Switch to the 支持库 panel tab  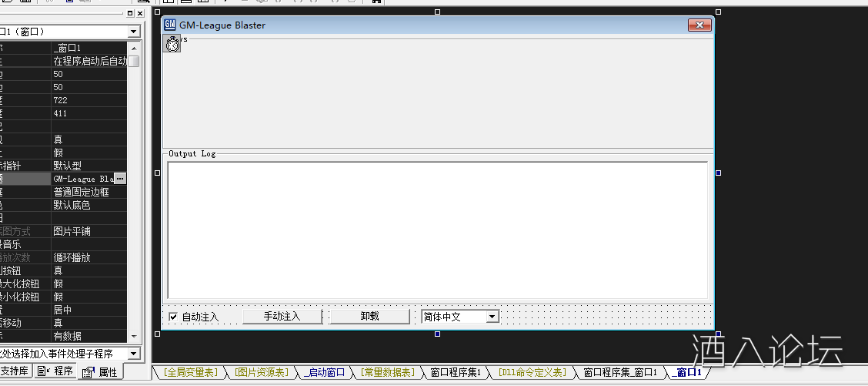(x=15, y=371)
